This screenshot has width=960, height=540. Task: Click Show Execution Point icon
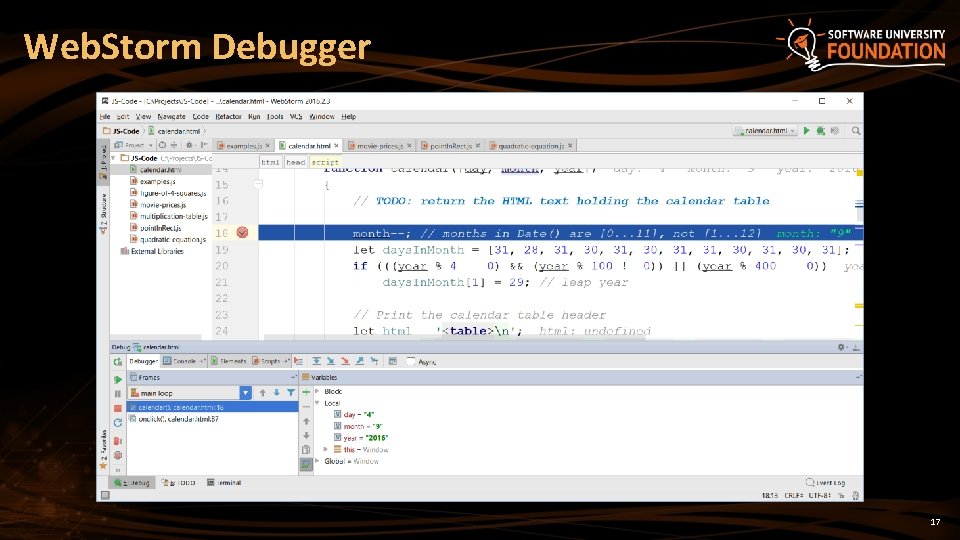tap(299, 361)
